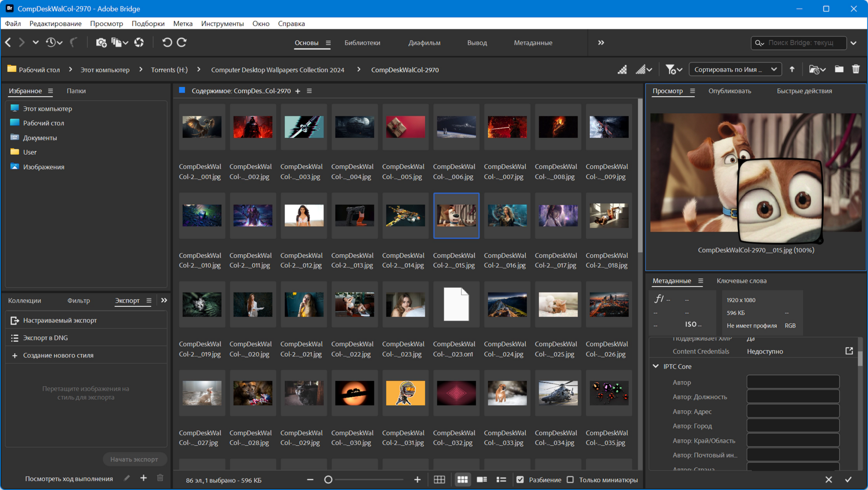Create a new folder
868x490 pixels.
[839, 69]
